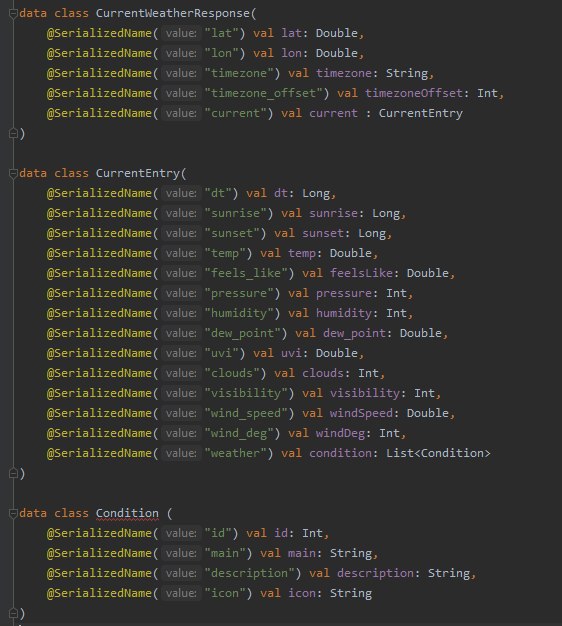Click the data keyword before CurrentWeatherResponse
The height and width of the screenshot is (626, 562).
coord(33,13)
